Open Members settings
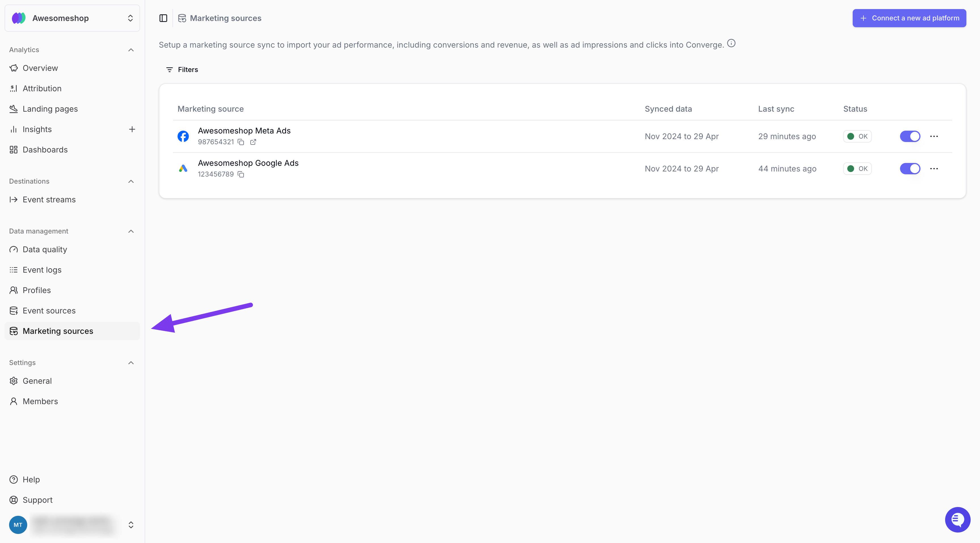The image size is (980, 543). coord(72,402)
